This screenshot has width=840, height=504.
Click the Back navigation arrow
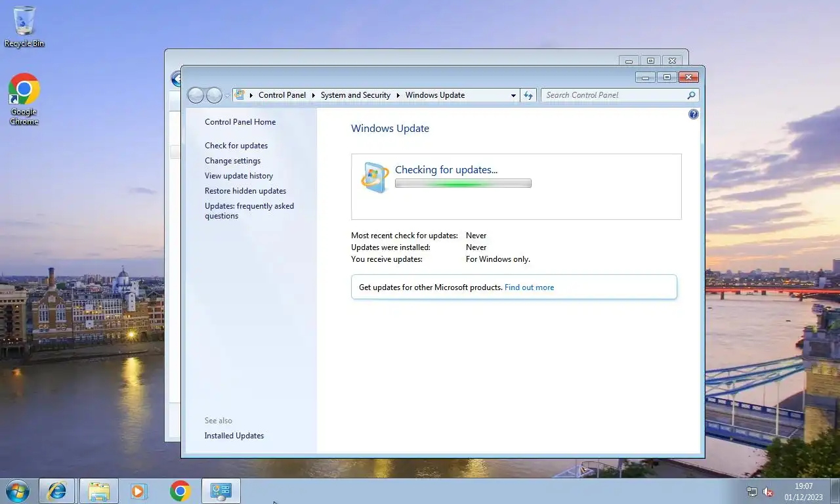(196, 95)
